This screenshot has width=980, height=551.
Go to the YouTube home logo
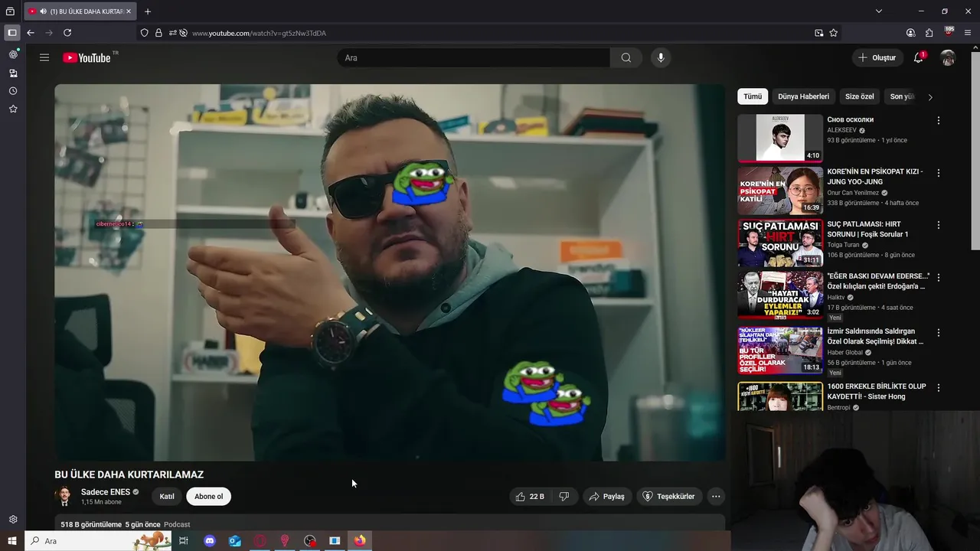tap(87, 57)
